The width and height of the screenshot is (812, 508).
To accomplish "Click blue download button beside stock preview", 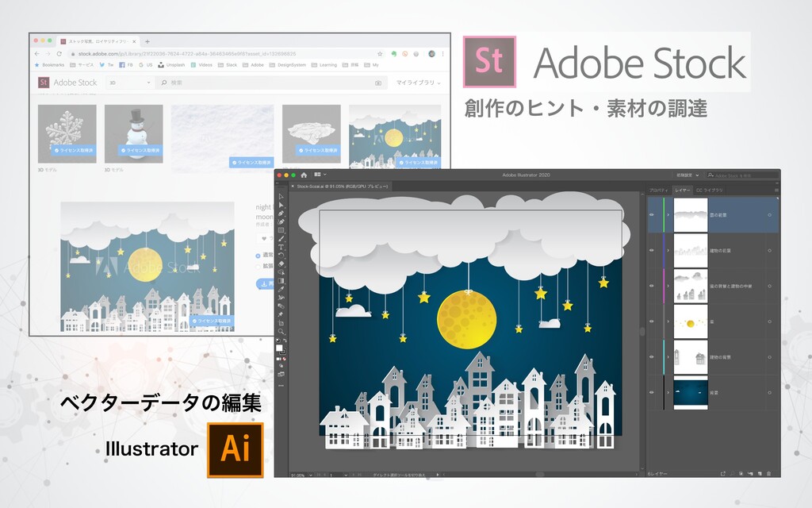I will pyautogui.click(x=265, y=284).
